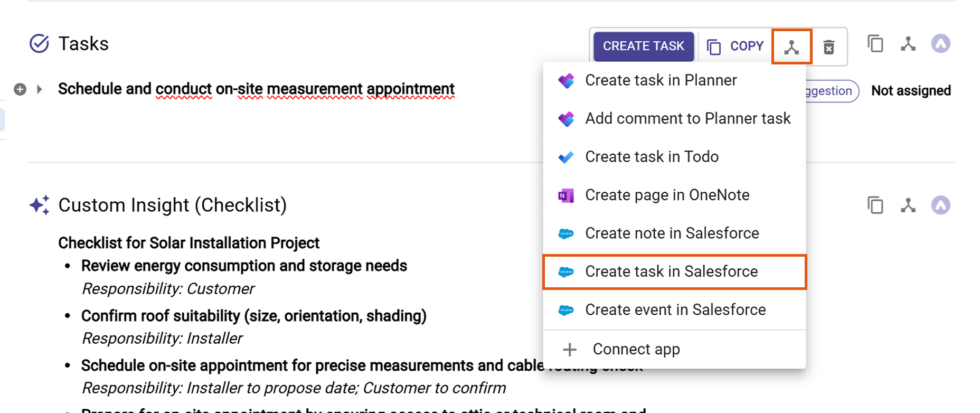Choose Create task in Salesforce
The width and height of the screenshot is (980, 413).
coord(671,271)
